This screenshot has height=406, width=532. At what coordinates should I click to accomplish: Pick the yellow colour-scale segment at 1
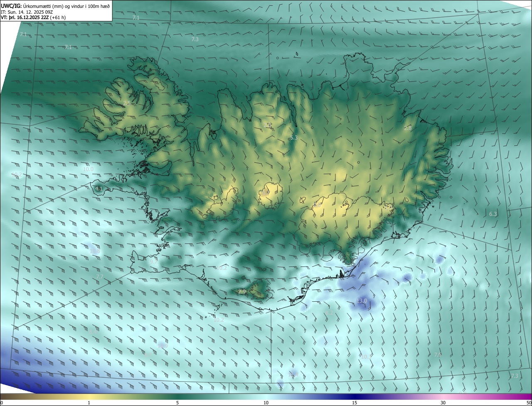(x=89, y=396)
